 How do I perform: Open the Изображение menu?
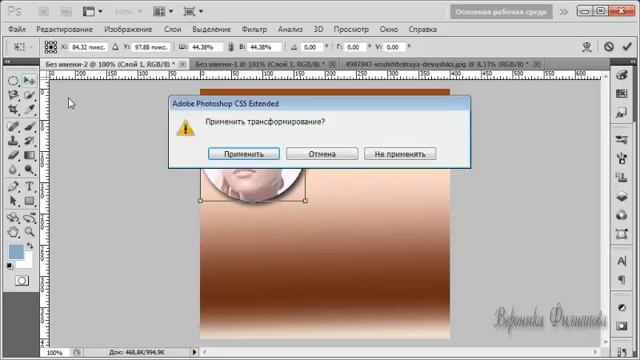click(x=128, y=29)
